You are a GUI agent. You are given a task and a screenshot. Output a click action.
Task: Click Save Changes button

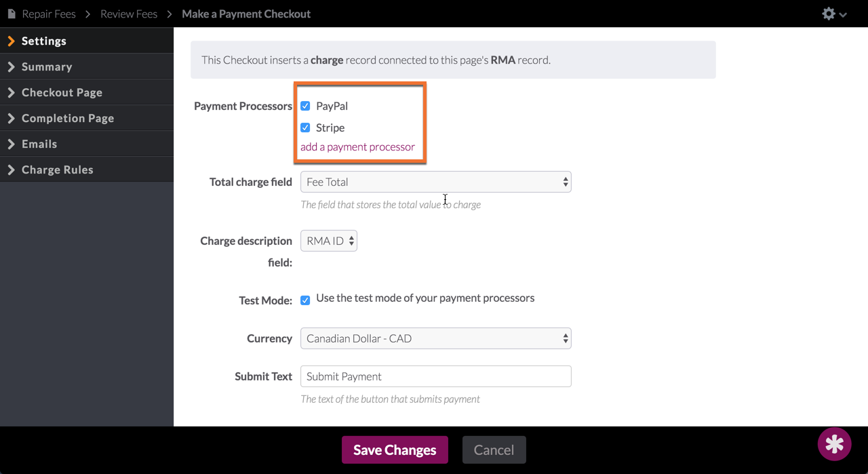tap(395, 450)
